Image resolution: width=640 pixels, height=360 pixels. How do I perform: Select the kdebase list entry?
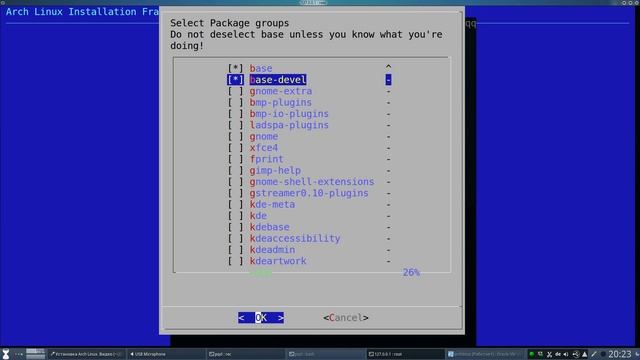click(x=269, y=227)
